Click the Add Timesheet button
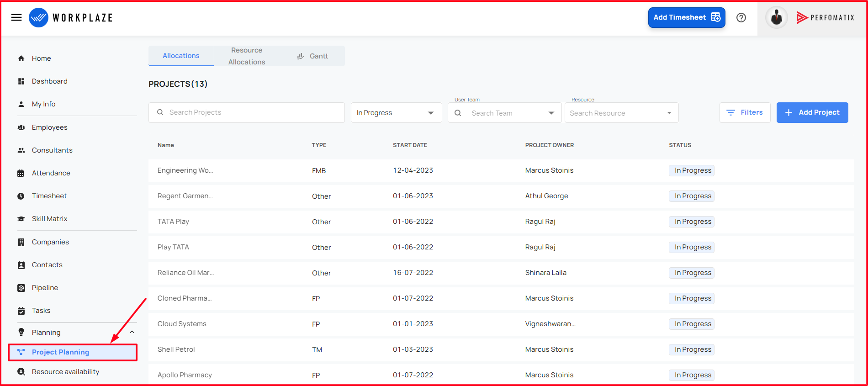This screenshot has width=868, height=386. 687,17
